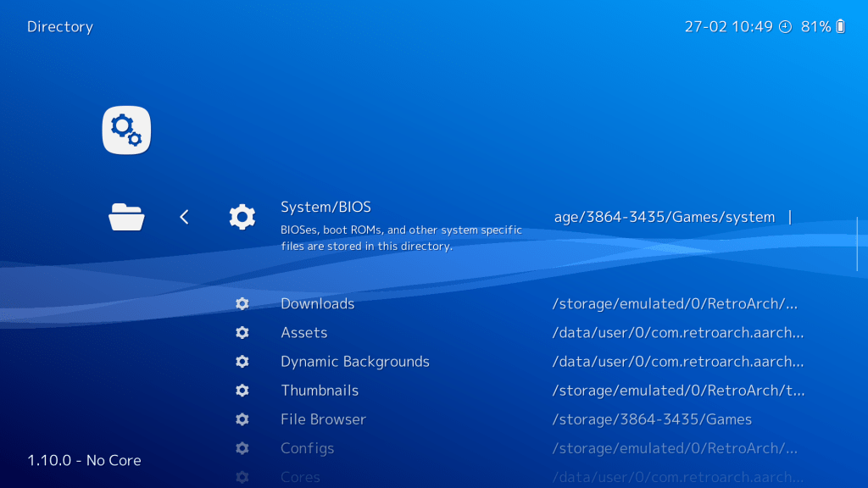Select the Directory header title
The width and height of the screenshot is (868, 488).
point(59,26)
